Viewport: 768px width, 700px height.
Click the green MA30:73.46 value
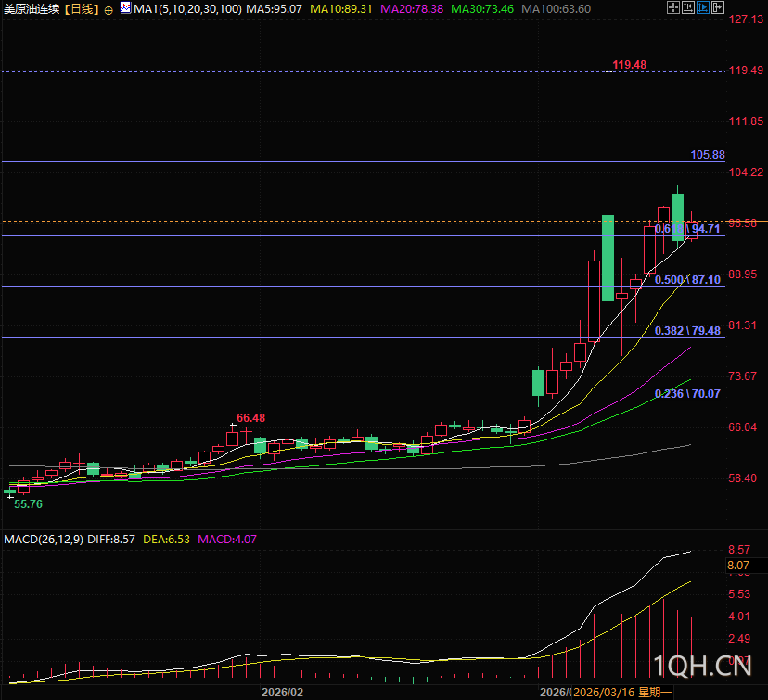click(482, 9)
